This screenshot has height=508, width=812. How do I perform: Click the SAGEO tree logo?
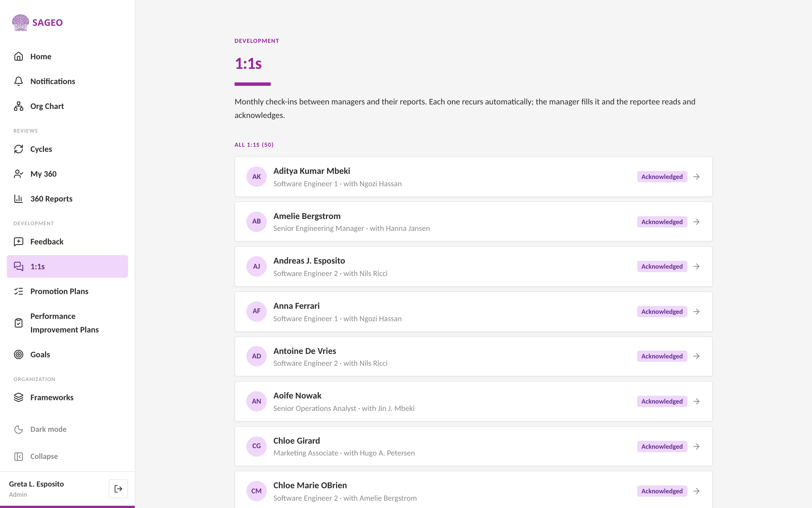21,23
